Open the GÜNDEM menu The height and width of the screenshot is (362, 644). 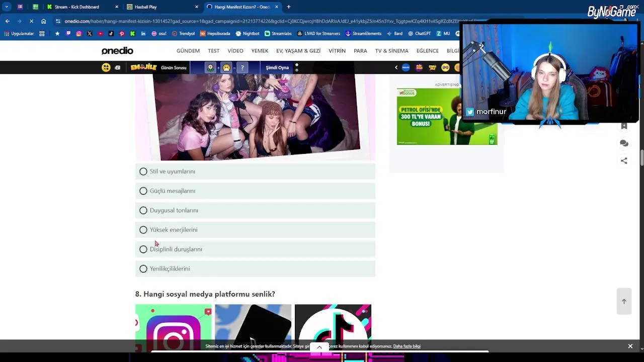tap(188, 51)
